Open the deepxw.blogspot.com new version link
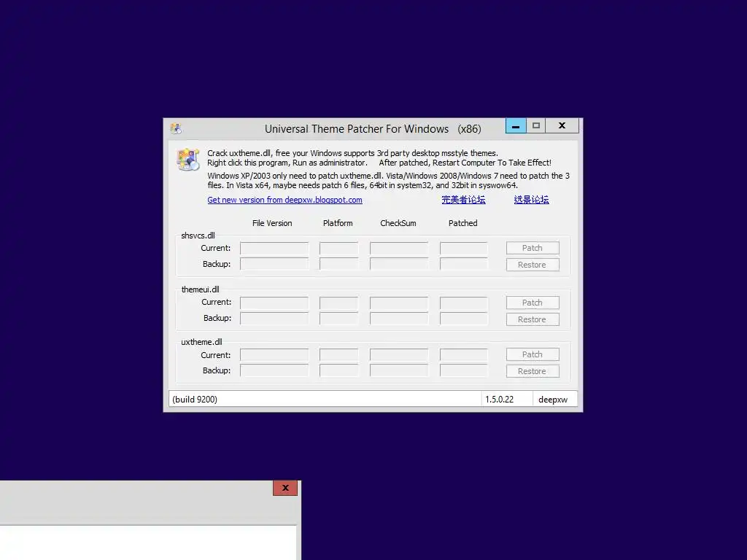 pos(285,200)
